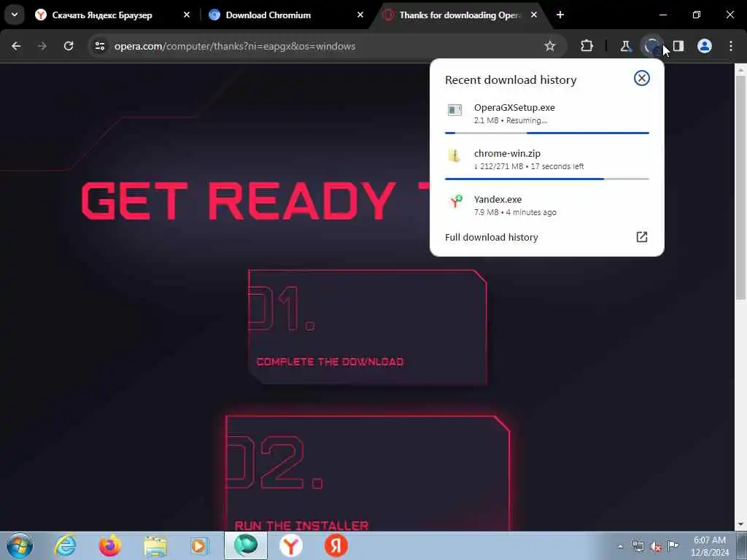
Task: Open a new tab with plus button
Action: [x=560, y=15]
